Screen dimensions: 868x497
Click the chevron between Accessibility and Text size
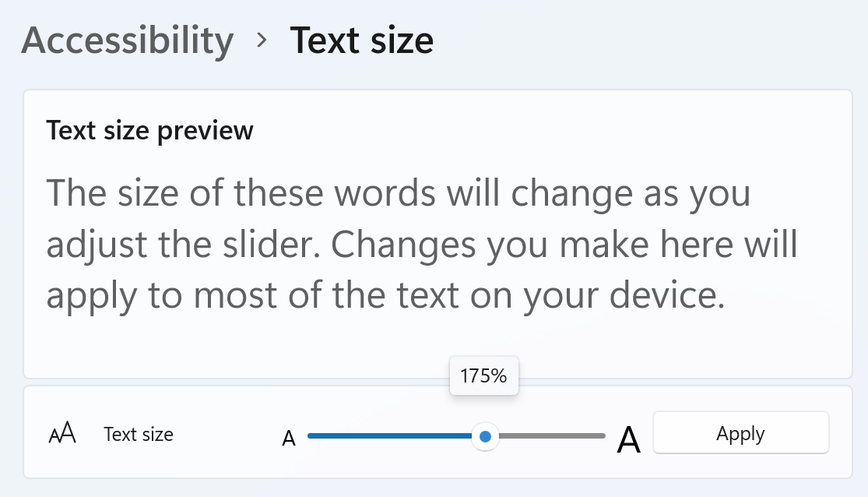coord(262,41)
